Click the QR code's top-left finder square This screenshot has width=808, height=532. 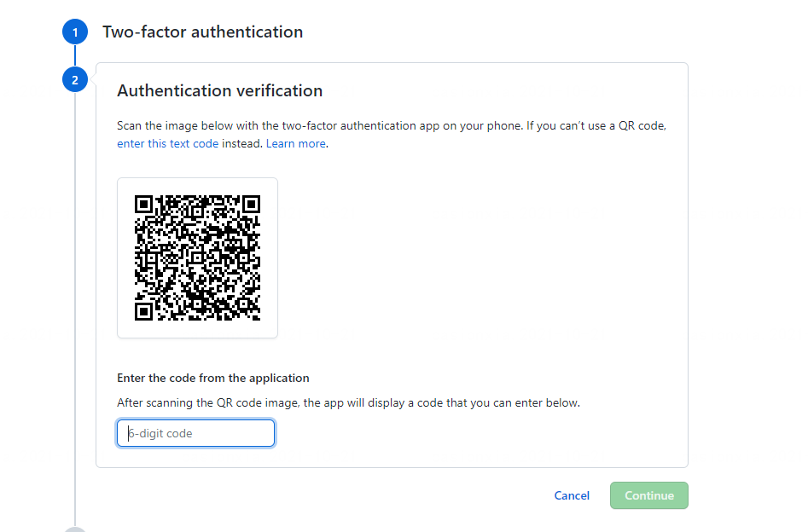point(143,204)
